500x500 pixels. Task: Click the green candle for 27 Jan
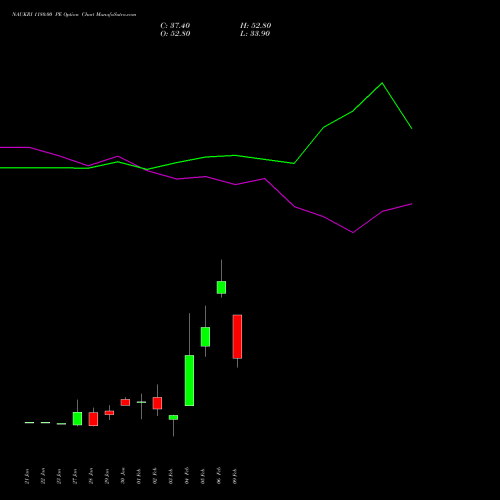(77, 419)
